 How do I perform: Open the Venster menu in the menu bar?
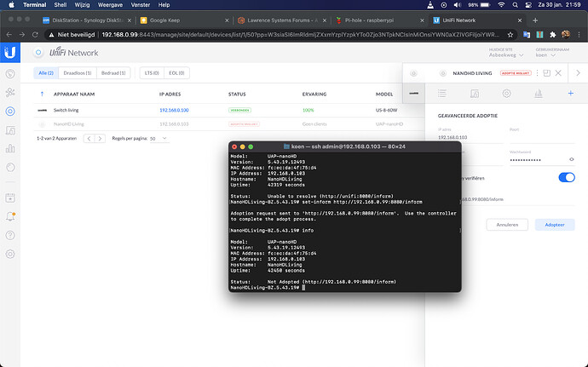coord(141,5)
